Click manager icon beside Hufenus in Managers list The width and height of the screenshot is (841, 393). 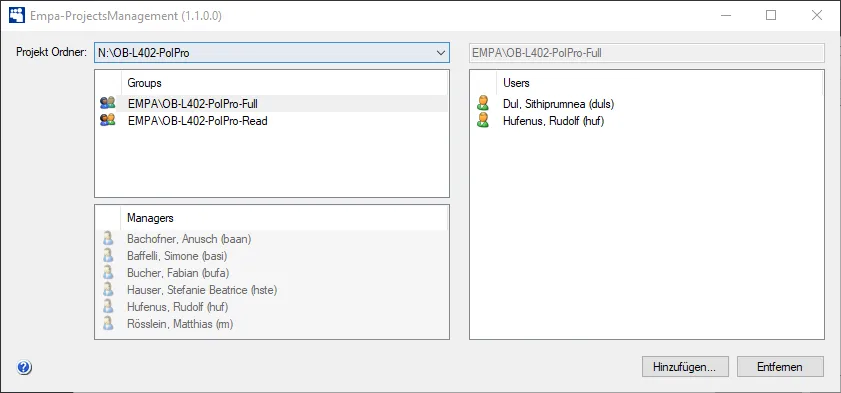coord(108,307)
